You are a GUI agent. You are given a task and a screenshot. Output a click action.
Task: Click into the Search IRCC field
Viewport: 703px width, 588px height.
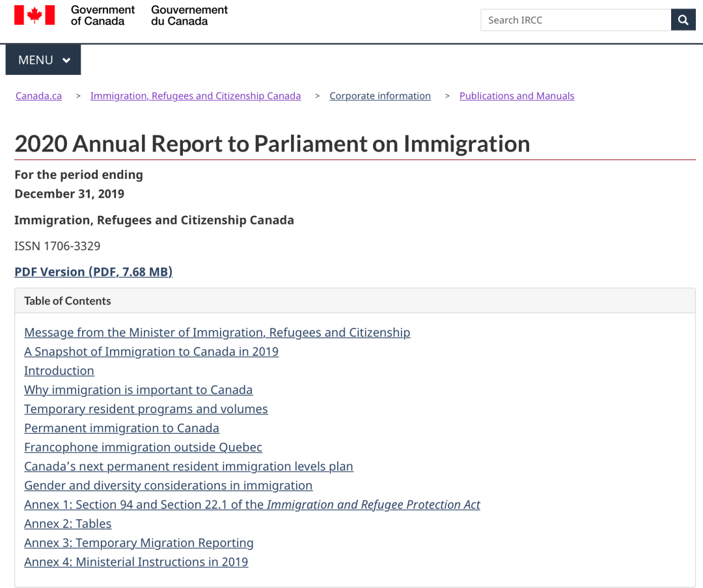click(575, 20)
